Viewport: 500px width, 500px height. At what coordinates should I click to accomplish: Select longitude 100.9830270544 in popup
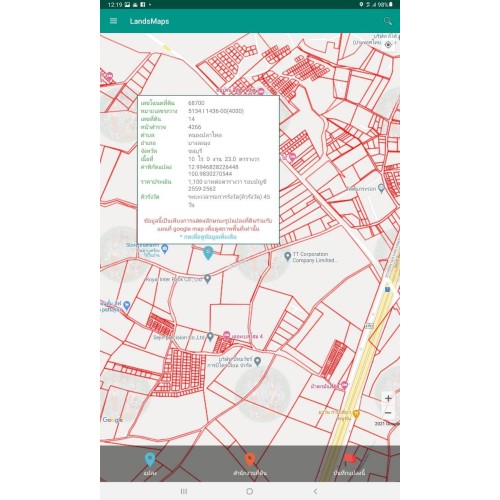[210, 174]
